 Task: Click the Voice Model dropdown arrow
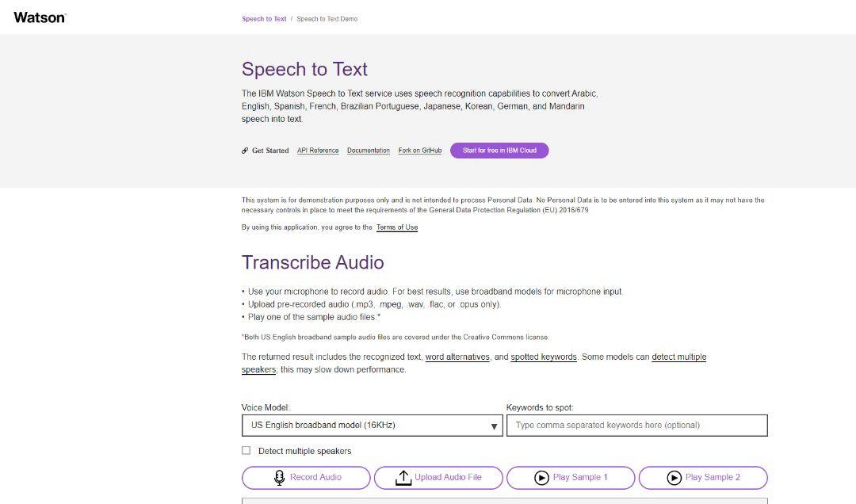pos(494,426)
